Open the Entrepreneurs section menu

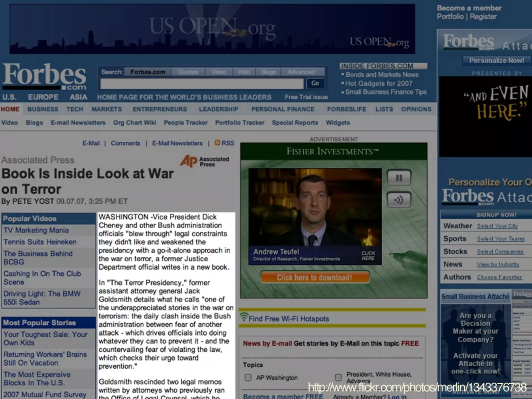coord(160,109)
